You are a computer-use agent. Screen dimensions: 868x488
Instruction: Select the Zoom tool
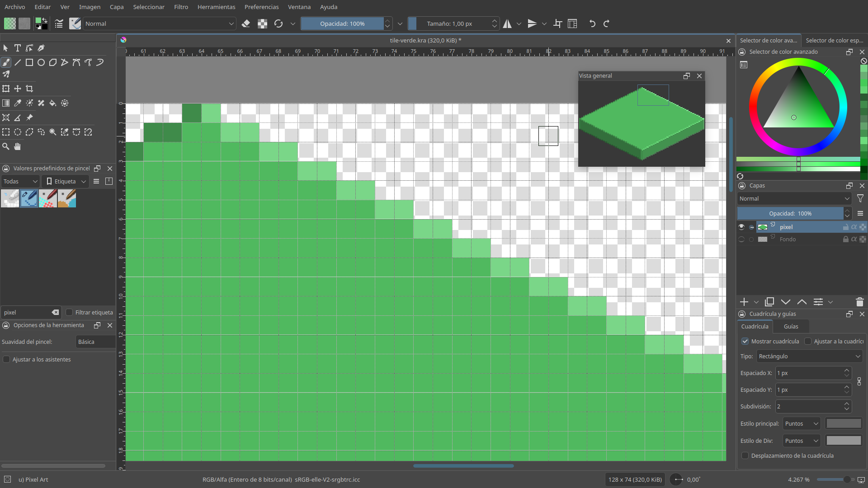point(6,146)
